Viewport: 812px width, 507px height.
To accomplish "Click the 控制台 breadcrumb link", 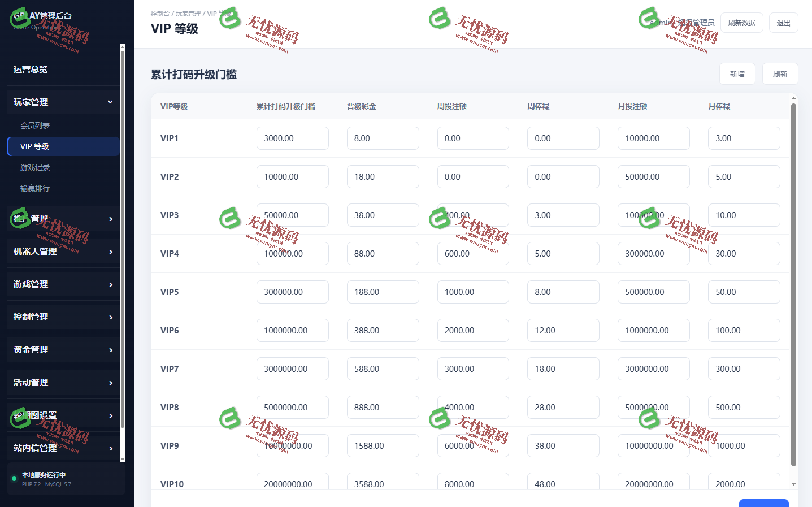I will [160, 14].
